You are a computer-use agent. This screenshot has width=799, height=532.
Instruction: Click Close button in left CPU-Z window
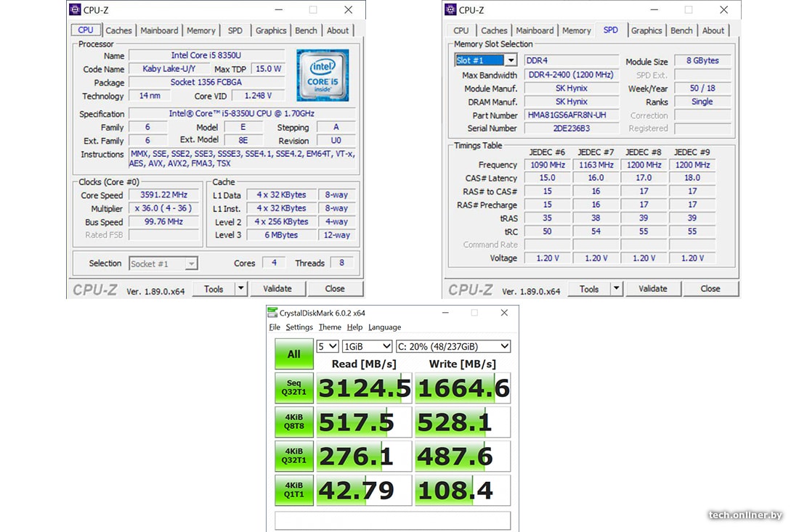(335, 289)
